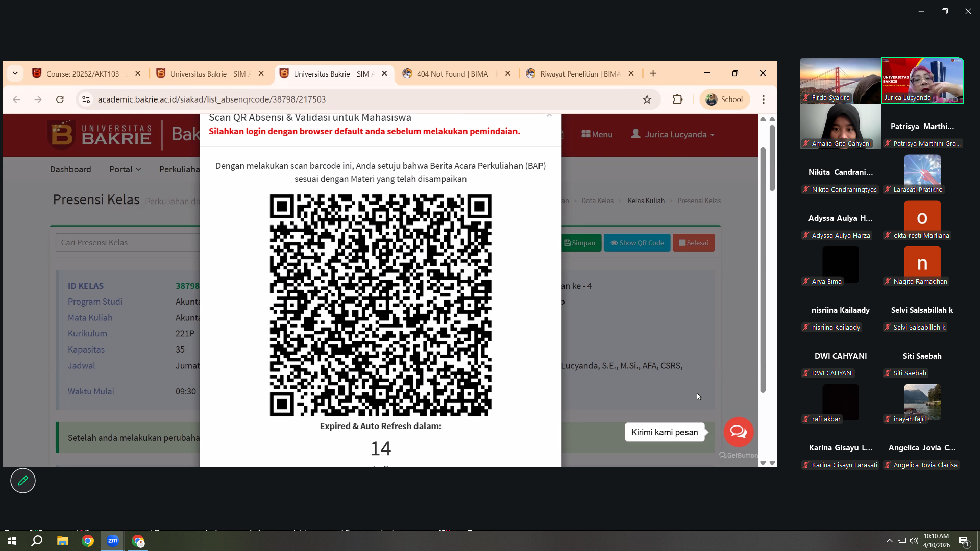
Task: Open the School profile button
Action: pyautogui.click(x=725, y=99)
